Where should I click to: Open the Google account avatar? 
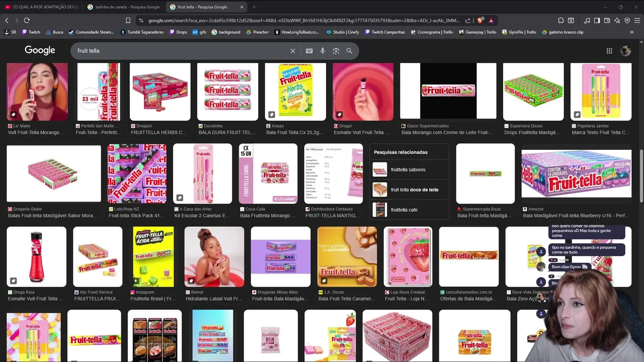click(625, 51)
